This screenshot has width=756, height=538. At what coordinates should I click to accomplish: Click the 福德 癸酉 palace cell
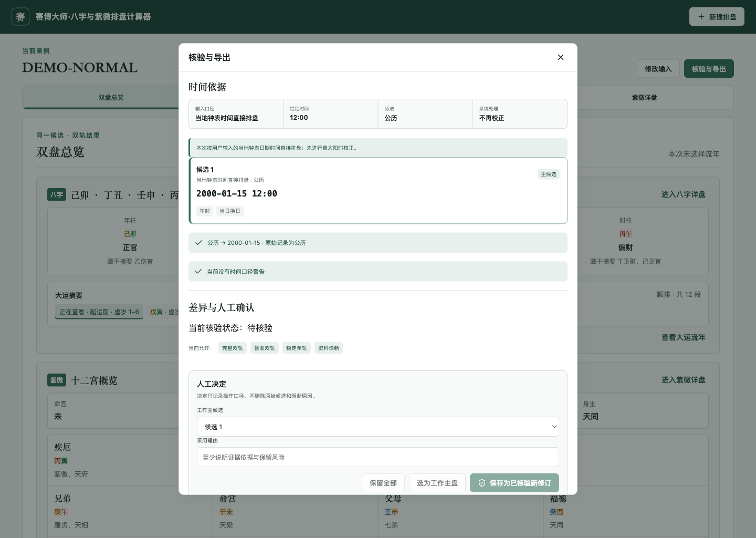pyautogui.click(x=625, y=511)
